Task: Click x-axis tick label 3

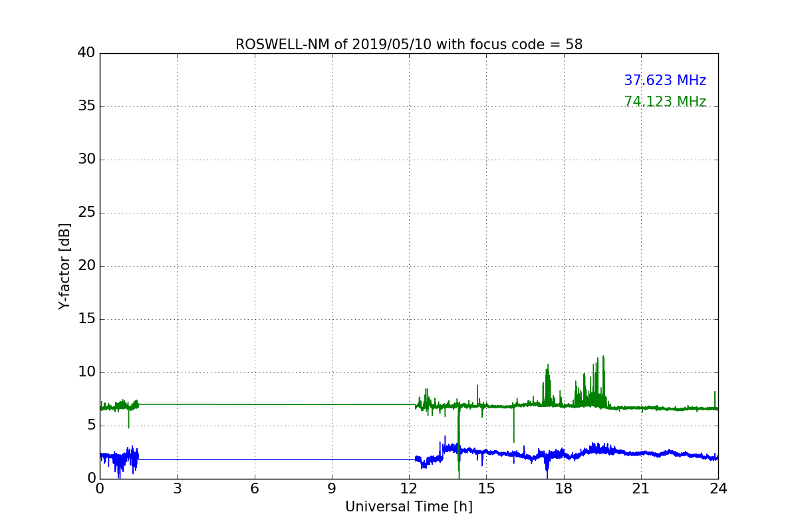Action: 177,489
